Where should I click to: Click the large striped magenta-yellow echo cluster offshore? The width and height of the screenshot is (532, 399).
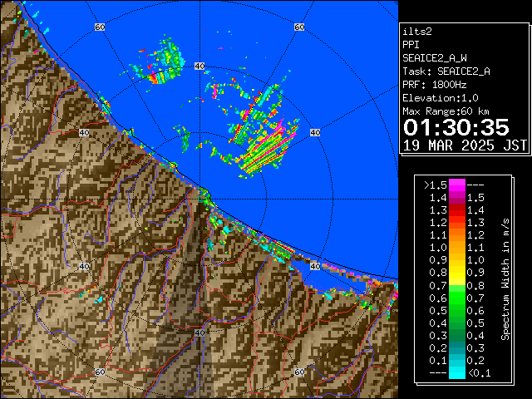266,150
